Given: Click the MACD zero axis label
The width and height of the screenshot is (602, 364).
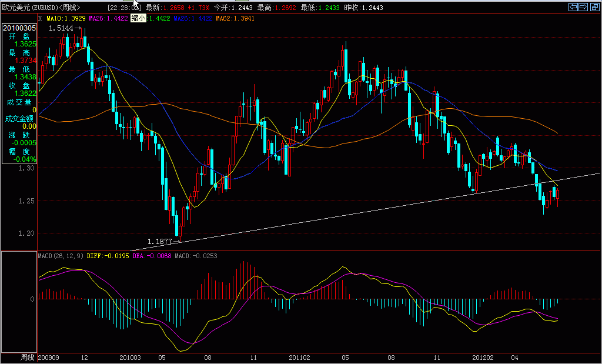Looking at the screenshot, I should click(x=32, y=299).
